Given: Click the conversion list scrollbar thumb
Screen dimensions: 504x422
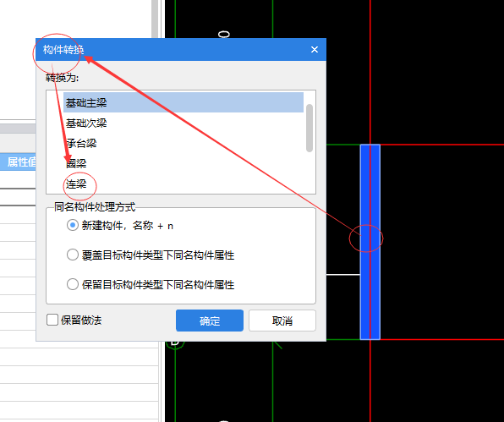Looking at the screenshot, I should tap(310, 128).
